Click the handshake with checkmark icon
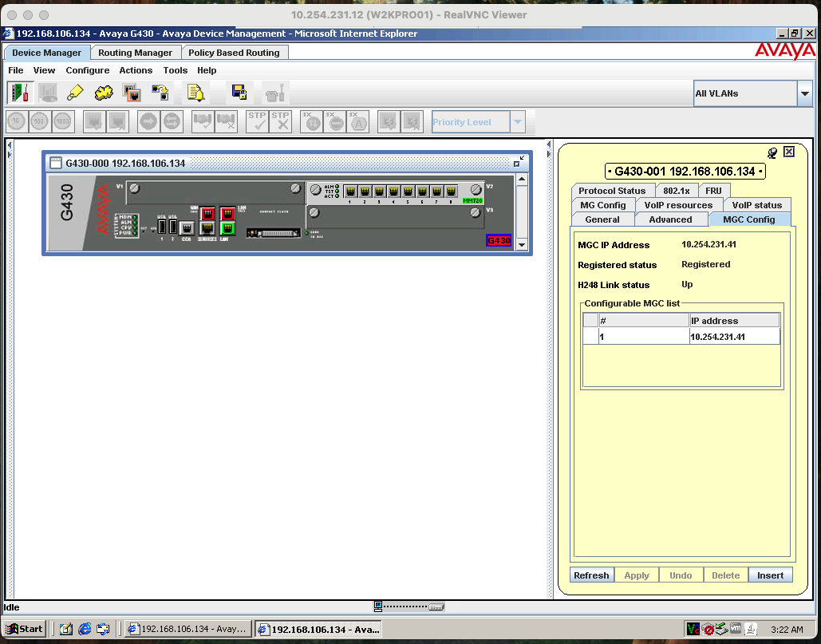Viewport: 821px width, 644px height. point(203,121)
